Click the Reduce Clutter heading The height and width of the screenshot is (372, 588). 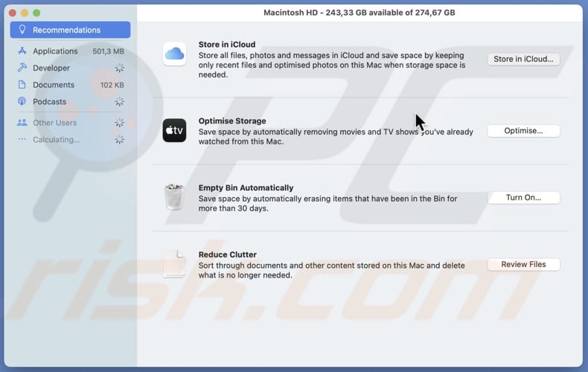[x=228, y=254]
